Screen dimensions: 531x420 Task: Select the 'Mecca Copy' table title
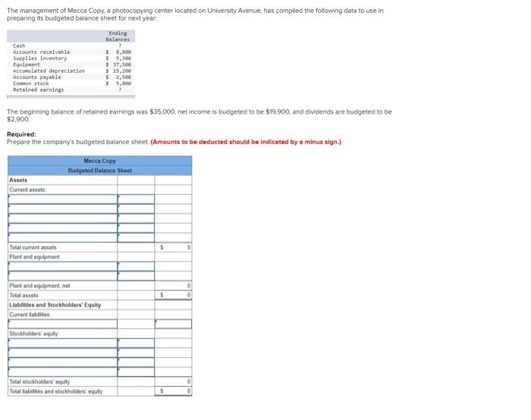(99, 161)
